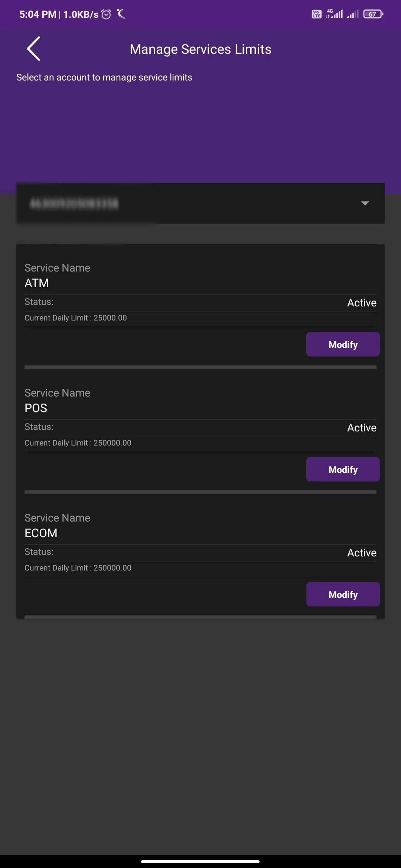Click the dropdown arrow in account selector
The width and height of the screenshot is (401, 868).
(x=365, y=203)
